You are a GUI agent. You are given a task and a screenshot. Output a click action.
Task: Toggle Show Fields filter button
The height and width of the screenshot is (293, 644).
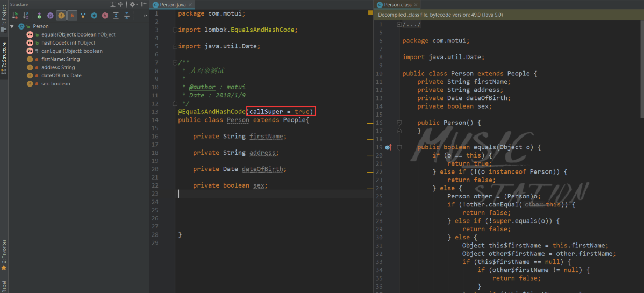(61, 16)
